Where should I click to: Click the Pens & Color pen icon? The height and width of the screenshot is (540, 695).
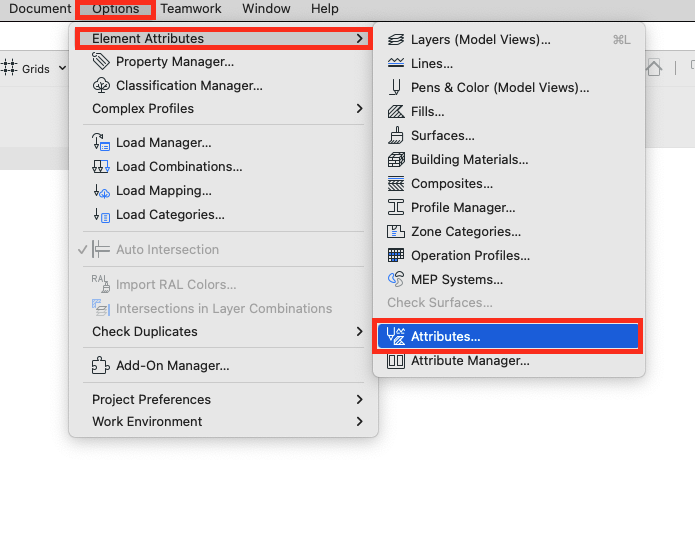(395, 87)
